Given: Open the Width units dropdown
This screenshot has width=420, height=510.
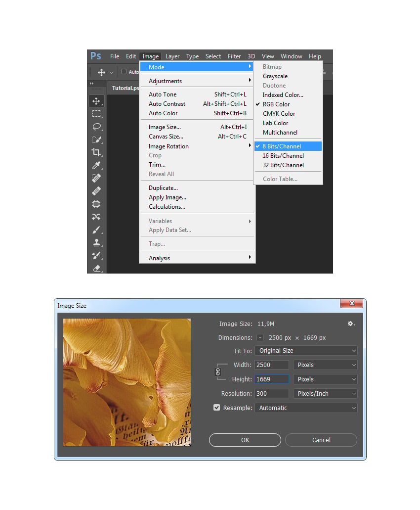Looking at the screenshot, I should pyautogui.click(x=325, y=365).
